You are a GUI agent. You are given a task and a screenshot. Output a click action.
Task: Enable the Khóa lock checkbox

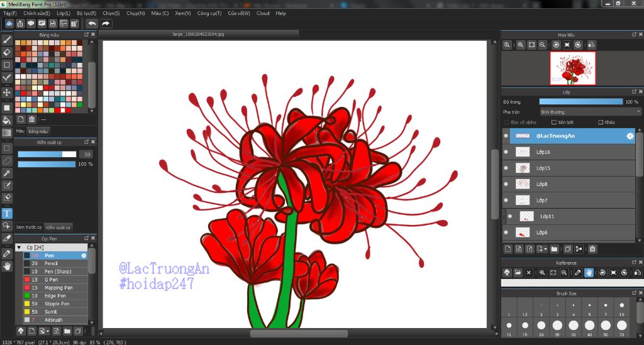601,123
